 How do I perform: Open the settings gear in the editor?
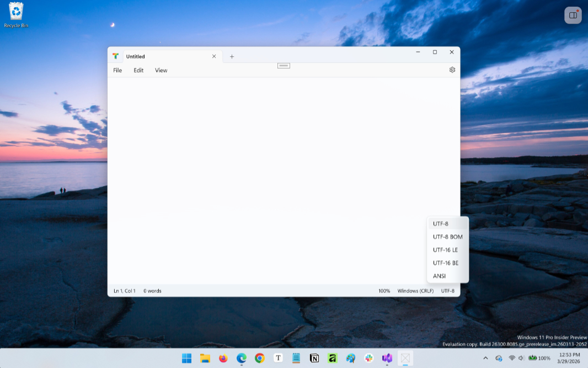(x=452, y=70)
